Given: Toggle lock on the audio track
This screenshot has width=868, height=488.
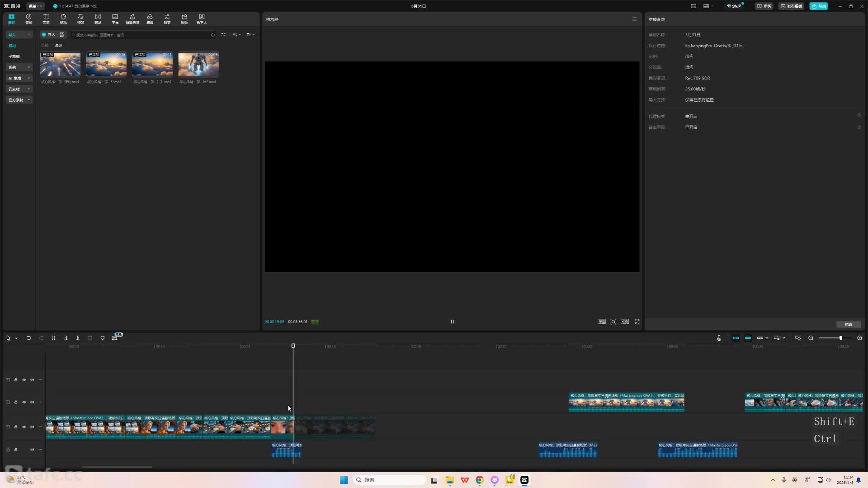Looking at the screenshot, I should [x=16, y=450].
